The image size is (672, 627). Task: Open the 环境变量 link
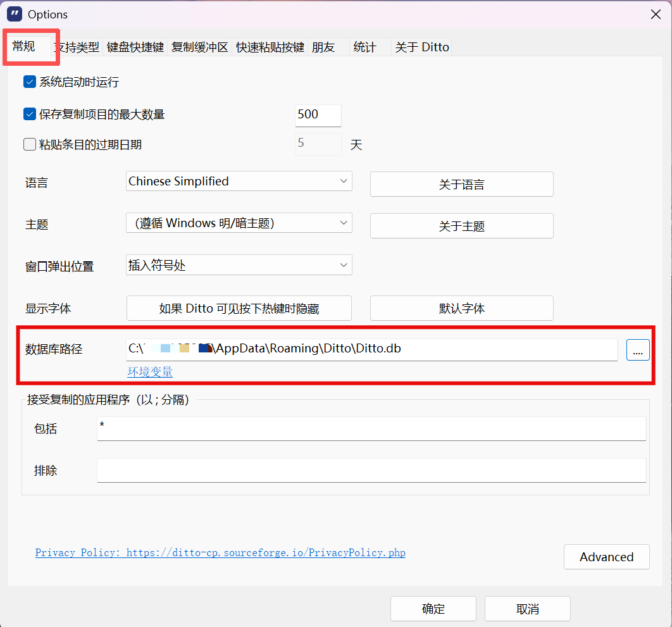[x=150, y=371]
